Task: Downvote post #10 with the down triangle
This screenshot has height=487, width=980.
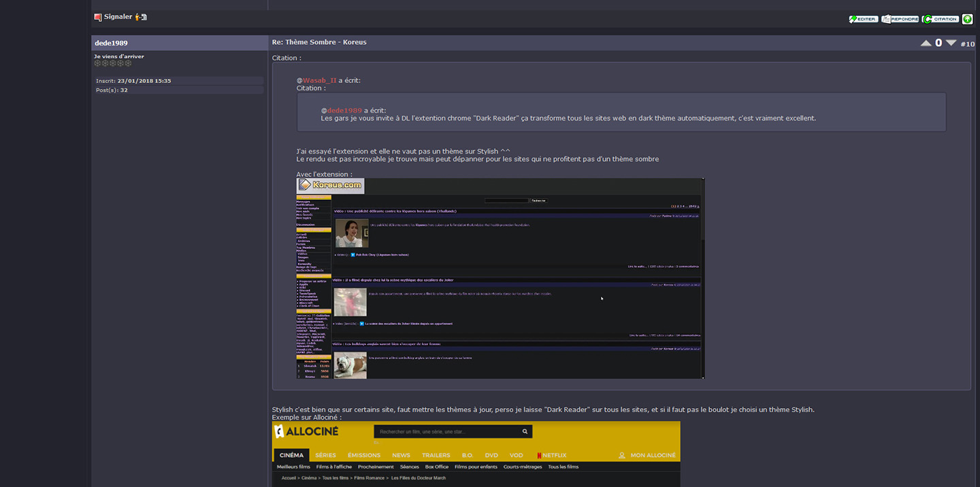Action: (x=951, y=43)
